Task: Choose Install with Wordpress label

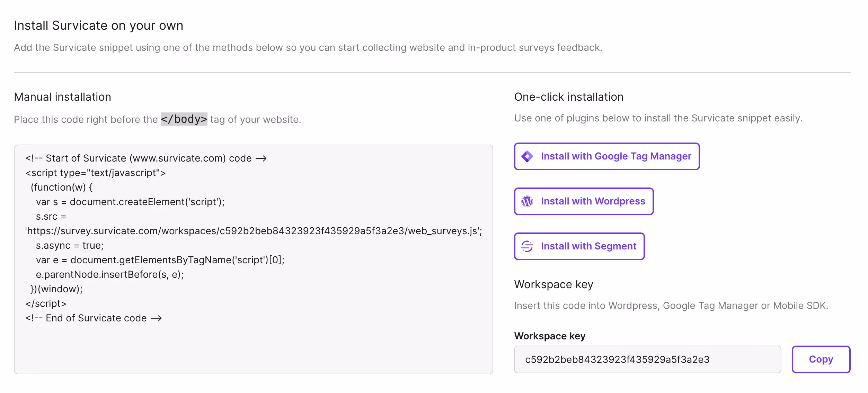Action: tap(593, 201)
